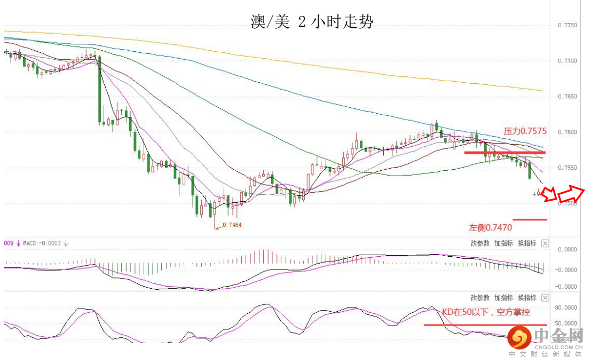Open 改参数 in the MACD panel
Image resolution: width=591 pixels, height=364 pixels.
pos(480,243)
